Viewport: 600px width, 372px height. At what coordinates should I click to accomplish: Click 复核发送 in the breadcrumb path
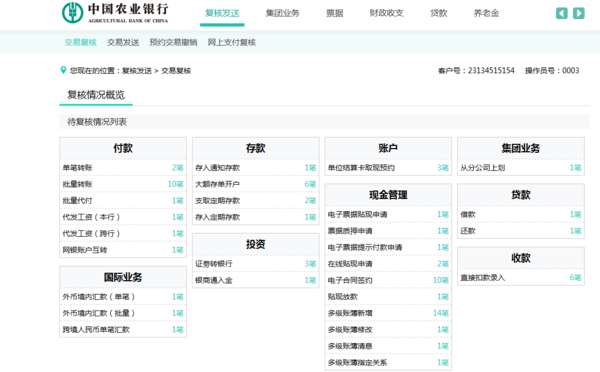137,70
